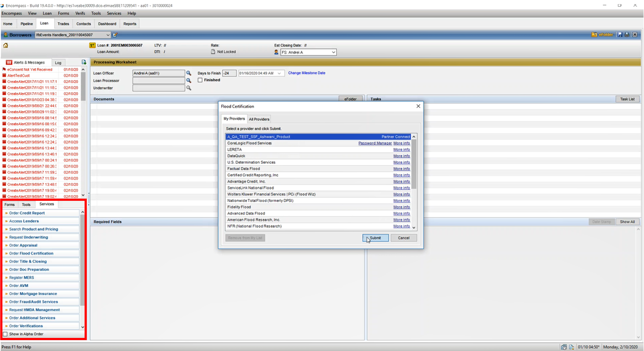Enable Show in Alpha Order checkbox
Screen dimensions: 644x351
coord(5,334)
